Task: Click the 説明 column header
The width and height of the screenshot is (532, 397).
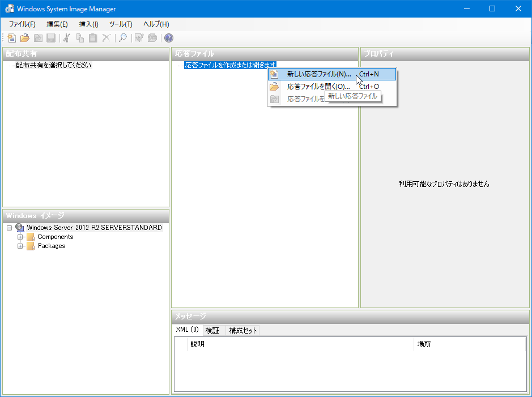Action: click(300, 344)
